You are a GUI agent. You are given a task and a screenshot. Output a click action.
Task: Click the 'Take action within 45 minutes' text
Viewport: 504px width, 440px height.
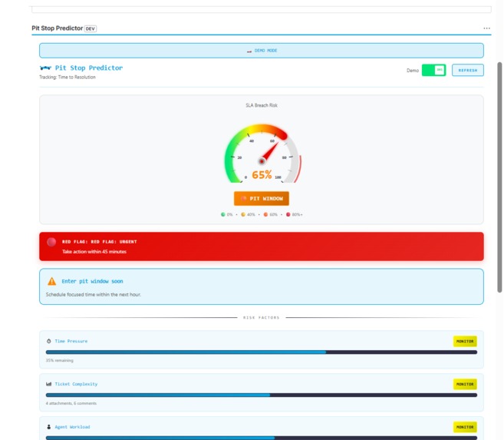pos(94,252)
